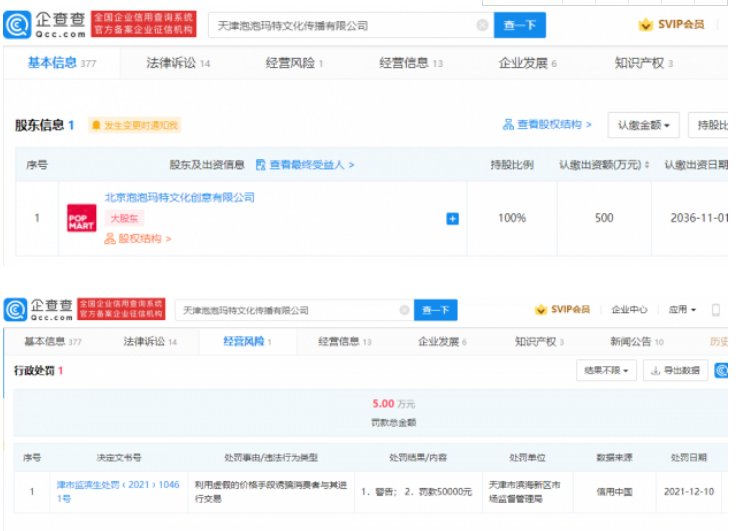Select lower 知识产权 3 tab
Image resolution: width=747 pixels, height=531 pixels.
point(539,341)
